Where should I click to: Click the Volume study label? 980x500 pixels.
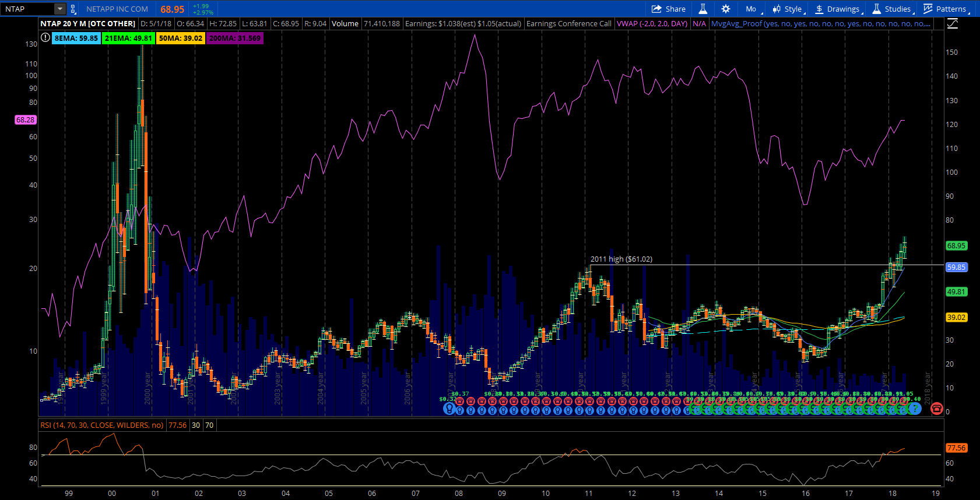(x=345, y=23)
